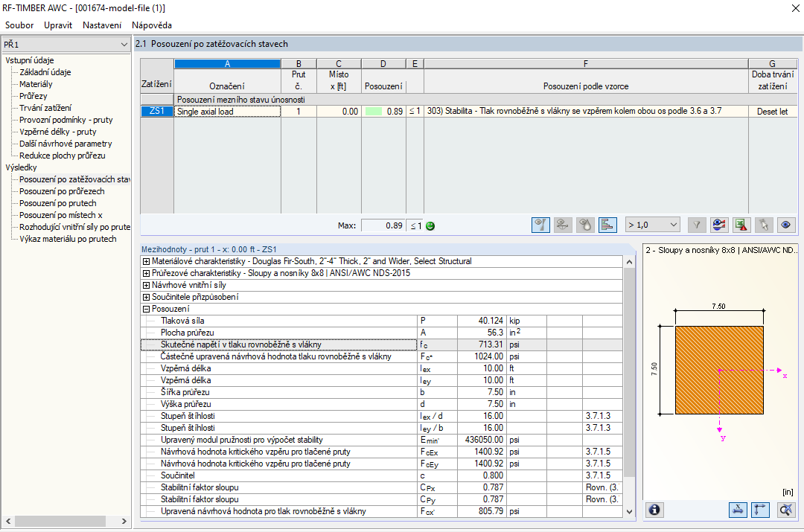Click the 713.31 stress value
Image resolution: width=804 pixels, height=532 pixels.
pyautogui.click(x=482, y=344)
